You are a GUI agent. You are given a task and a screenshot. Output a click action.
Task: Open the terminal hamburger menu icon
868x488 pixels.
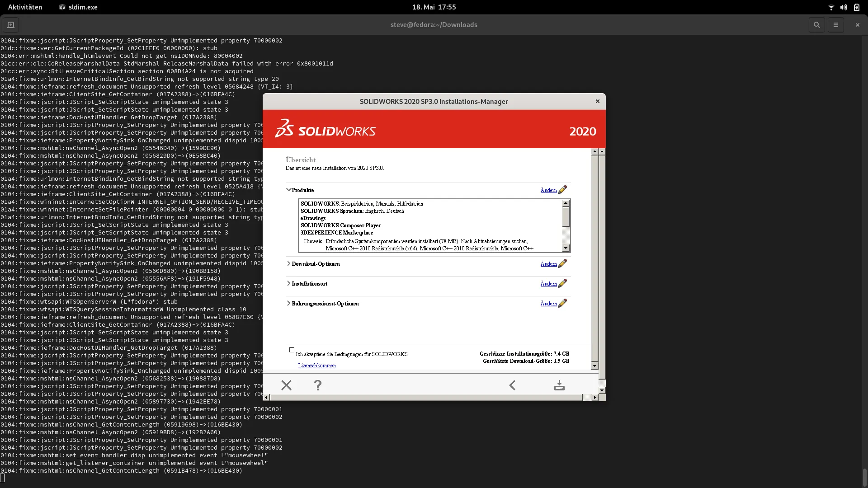tap(835, 25)
